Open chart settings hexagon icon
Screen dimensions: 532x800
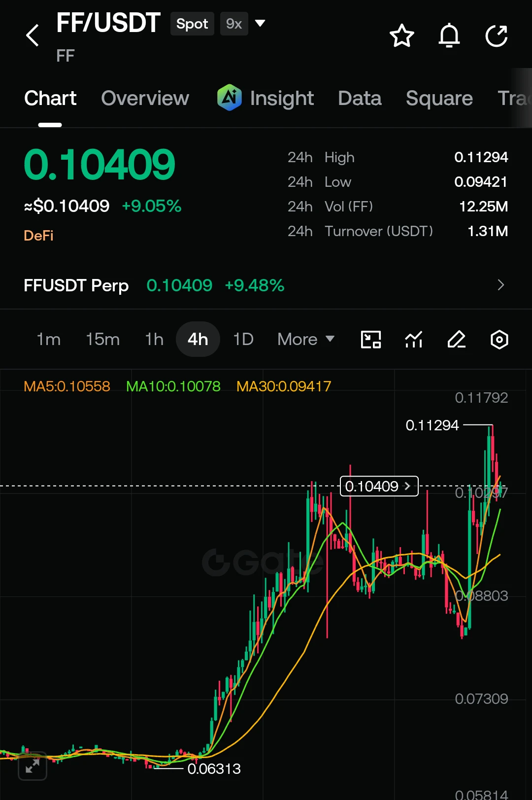coord(499,340)
